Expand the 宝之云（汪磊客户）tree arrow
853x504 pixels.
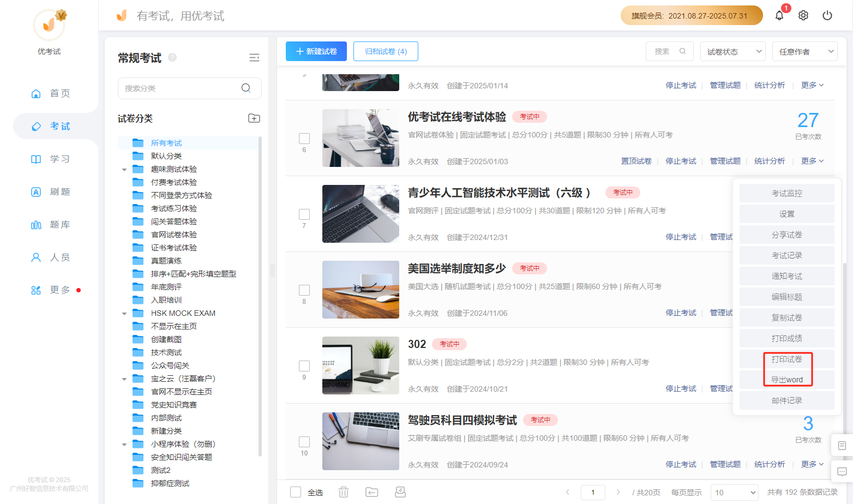[124, 379]
